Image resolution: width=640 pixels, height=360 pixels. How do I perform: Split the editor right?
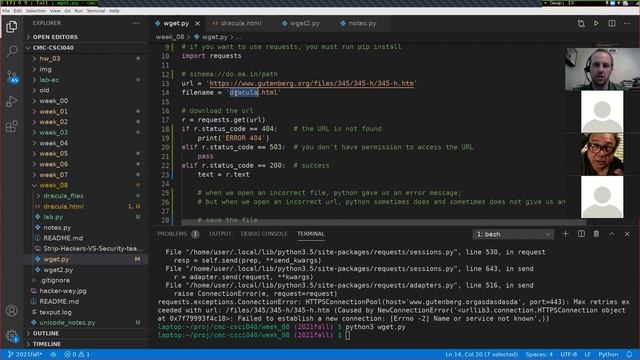[x=612, y=23]
